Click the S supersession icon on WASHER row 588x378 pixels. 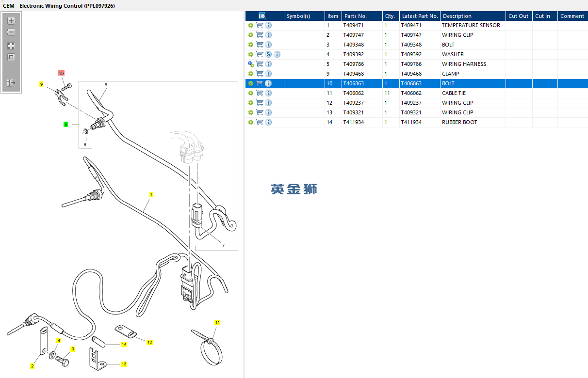point(268,54)
